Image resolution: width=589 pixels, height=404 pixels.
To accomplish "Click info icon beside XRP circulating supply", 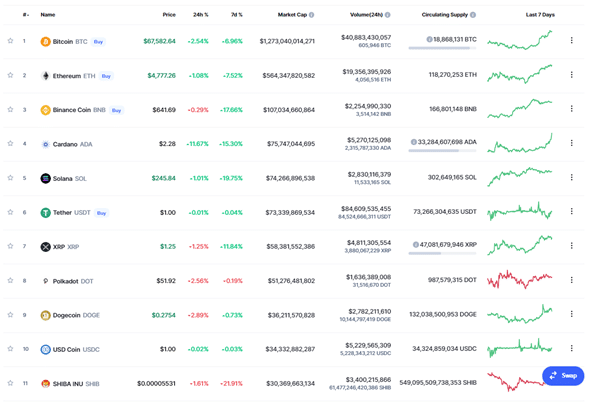I will [415, 244].
